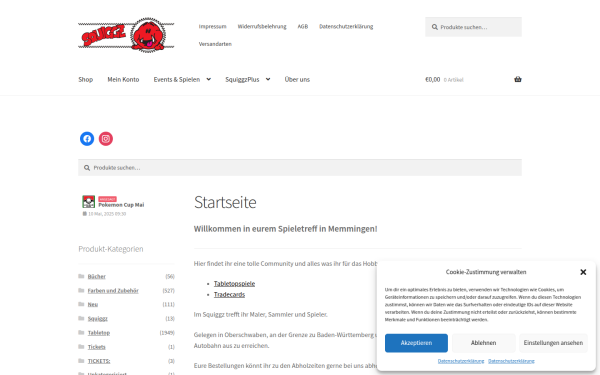This screenshot has width=600, height=375.
Task: Expand the Events & Spielen dropdown arrow
Action: (x=209, y=79)
